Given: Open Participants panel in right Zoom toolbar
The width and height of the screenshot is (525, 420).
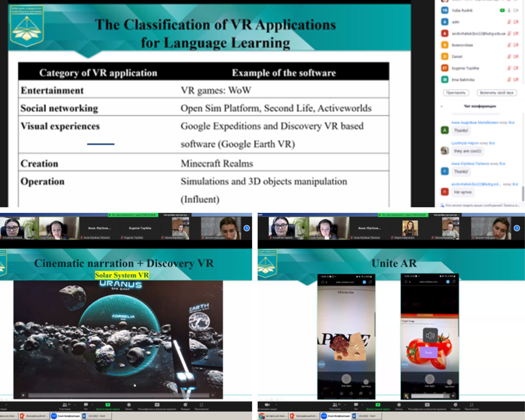Looking at the screenshot, I should [x=335, y=405].
